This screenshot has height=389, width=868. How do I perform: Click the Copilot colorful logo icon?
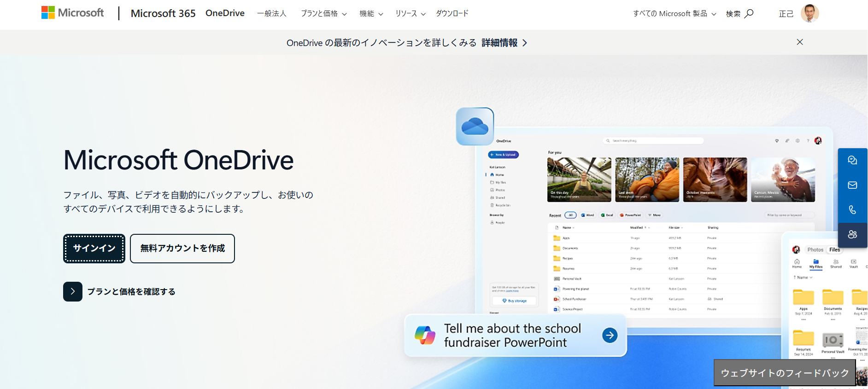(425, 335)
